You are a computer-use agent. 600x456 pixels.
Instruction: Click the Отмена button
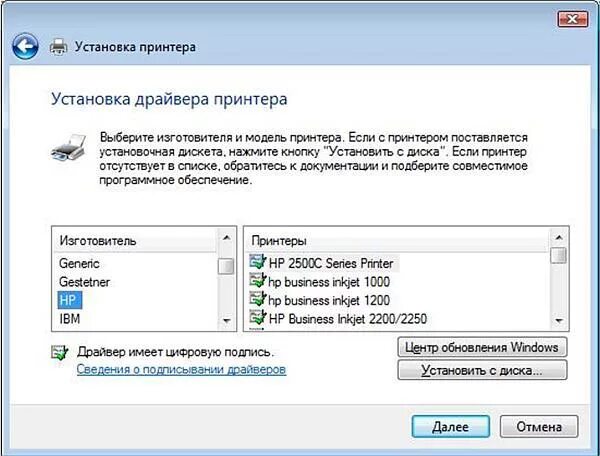coord(539,427)
